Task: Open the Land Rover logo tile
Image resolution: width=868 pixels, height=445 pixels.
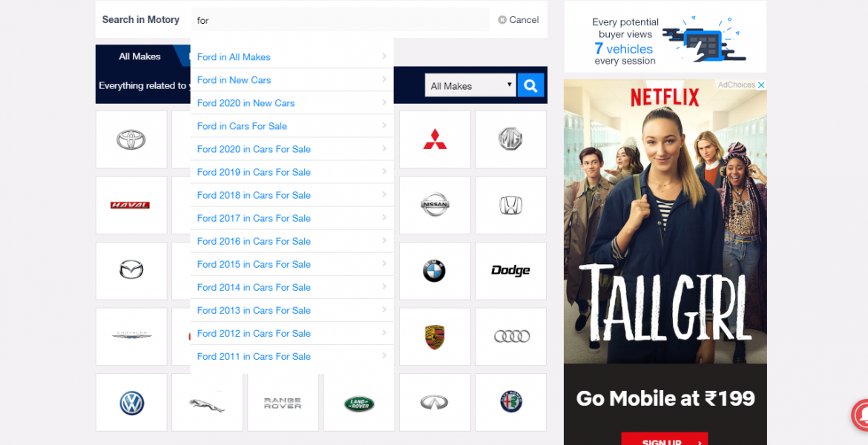Action: (359, 403)
